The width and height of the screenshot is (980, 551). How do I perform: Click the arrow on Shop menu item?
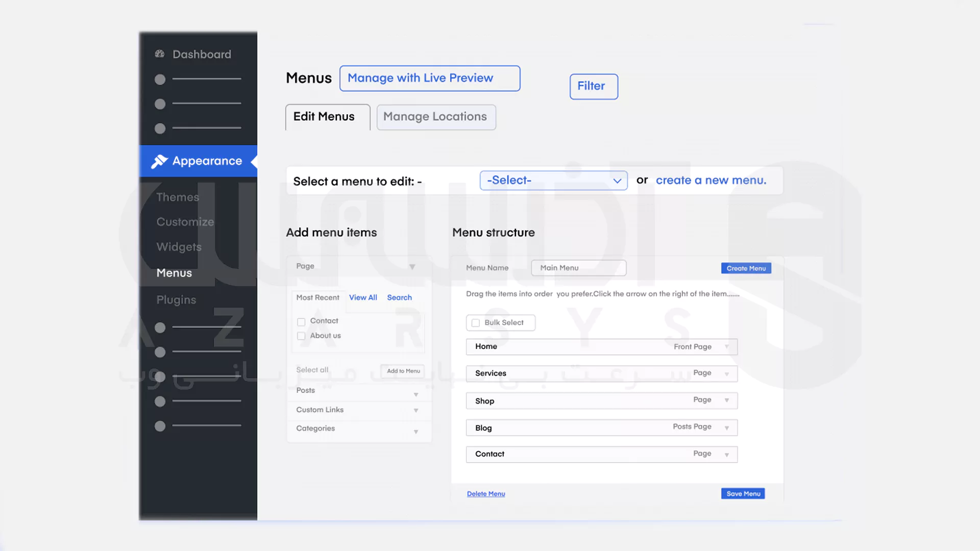[726, 400]
